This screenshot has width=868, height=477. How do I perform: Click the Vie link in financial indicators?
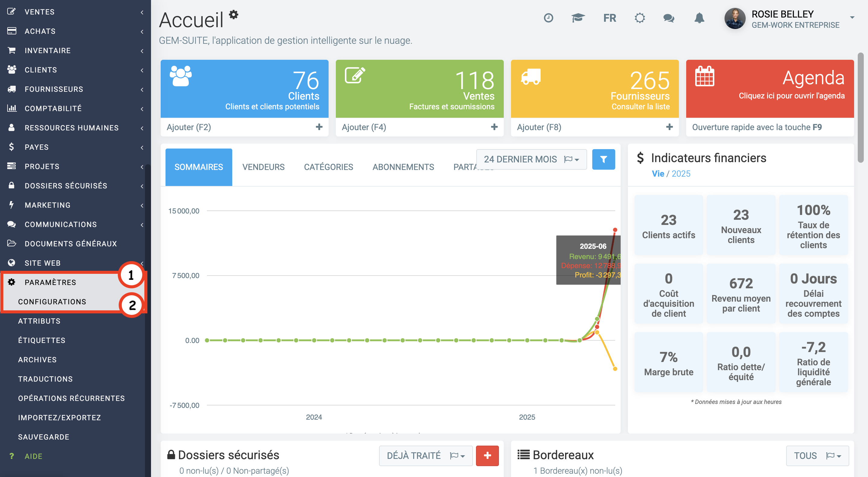click(x=657, y=174)
